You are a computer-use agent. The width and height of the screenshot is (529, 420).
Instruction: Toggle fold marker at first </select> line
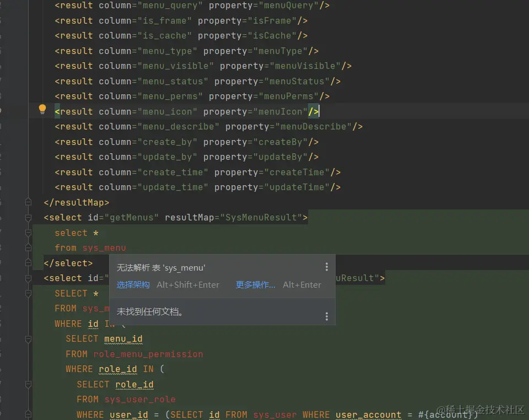pyautogui.click(x=28, y=263)
